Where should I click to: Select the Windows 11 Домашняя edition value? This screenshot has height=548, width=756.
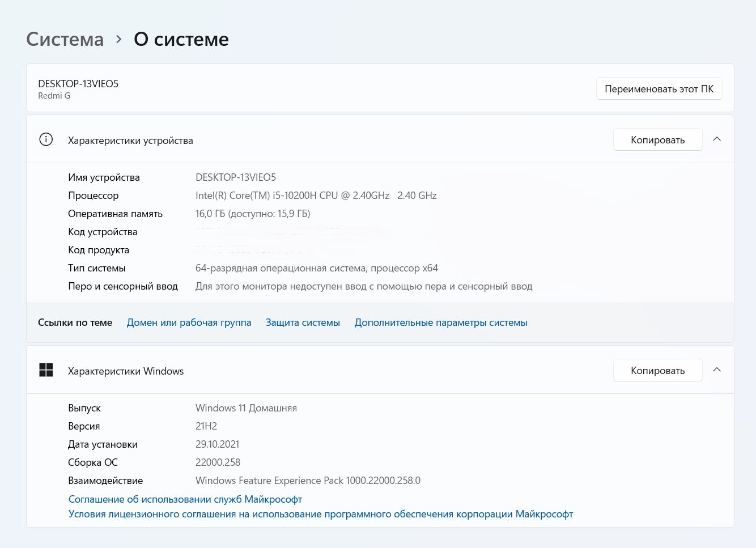point(246,408)
